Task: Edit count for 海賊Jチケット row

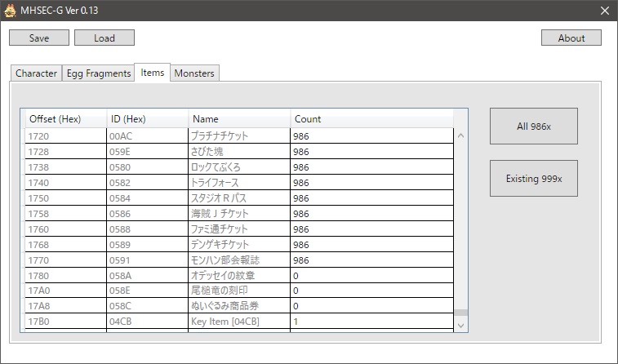Action: tap(371, 214)
